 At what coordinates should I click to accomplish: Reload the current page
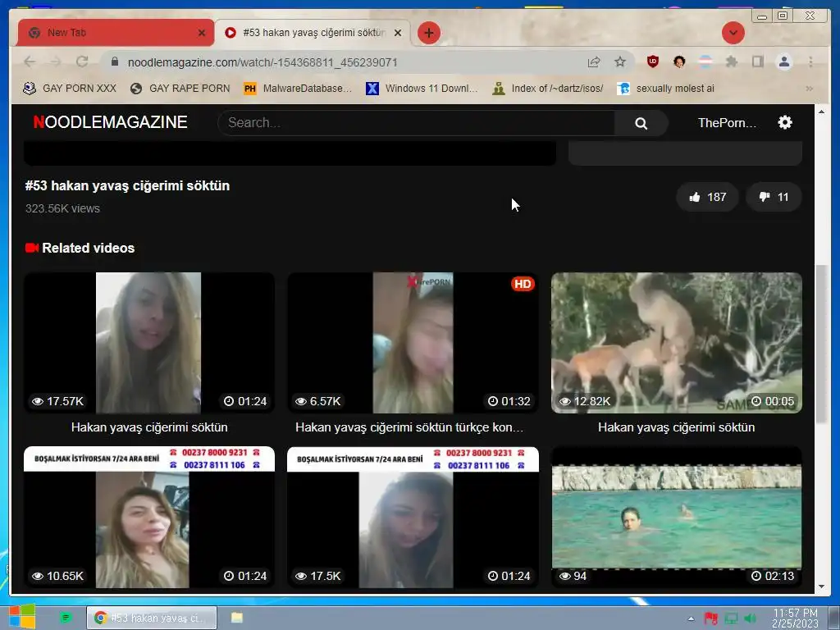click(x=82, y=62)
